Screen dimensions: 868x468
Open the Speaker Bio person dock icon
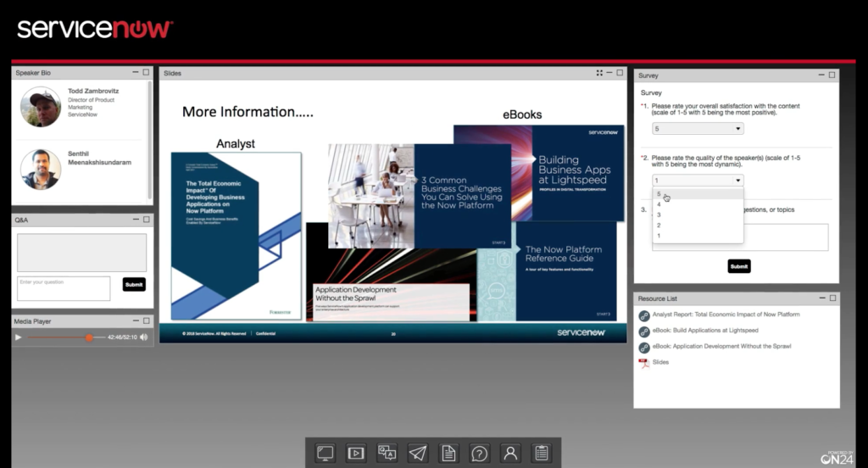coord(510,453)
